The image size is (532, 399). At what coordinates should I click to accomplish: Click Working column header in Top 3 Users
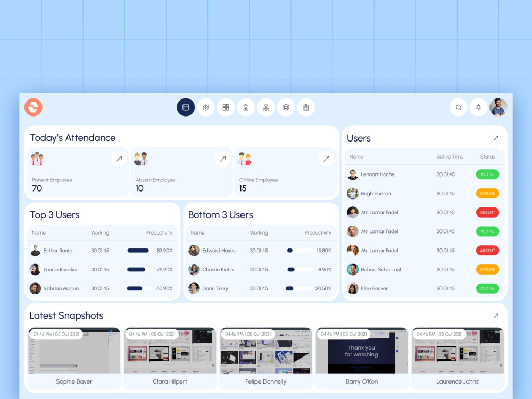point(100,233)
